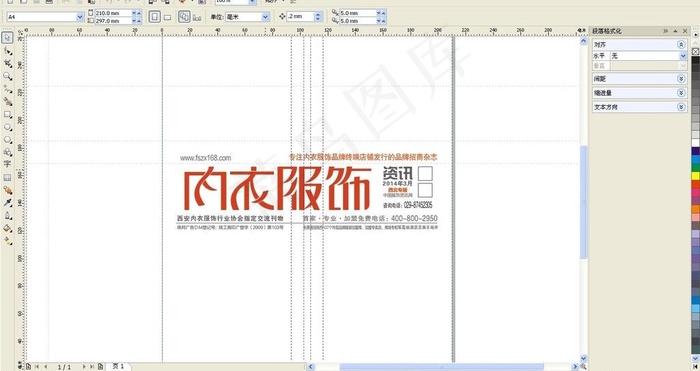Roll up the 段落格式化 docker
This screenshot has width=700, height=371.
click(x=675, y=31)
